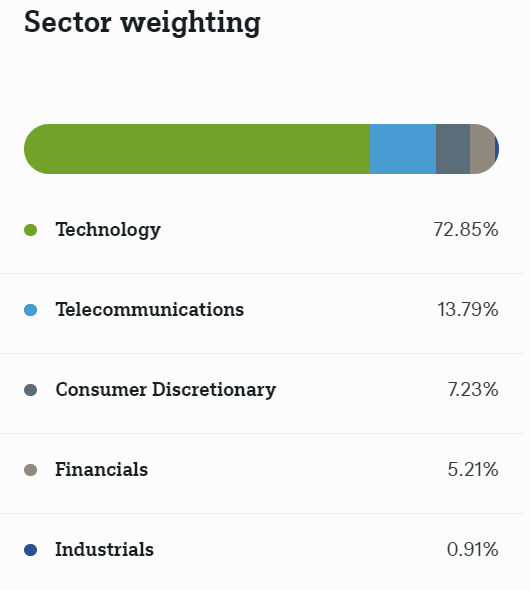Click the Sector weighting heading
530x590 pixels.
(142, 23)
